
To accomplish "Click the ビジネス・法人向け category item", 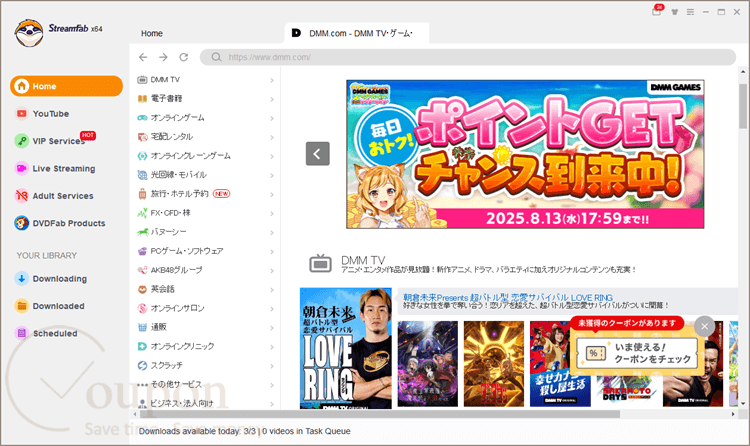I will point(182,403).
